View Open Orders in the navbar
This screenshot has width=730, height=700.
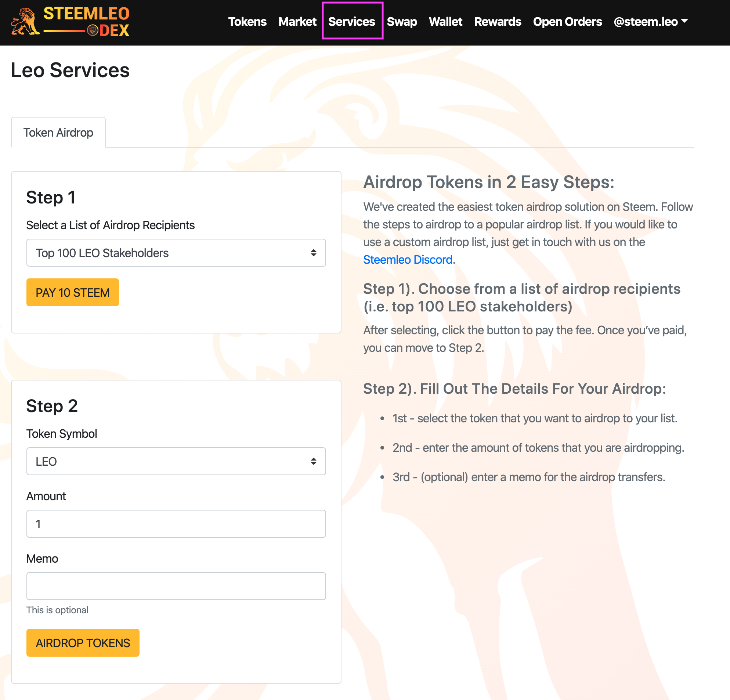(x=567, y=22)
